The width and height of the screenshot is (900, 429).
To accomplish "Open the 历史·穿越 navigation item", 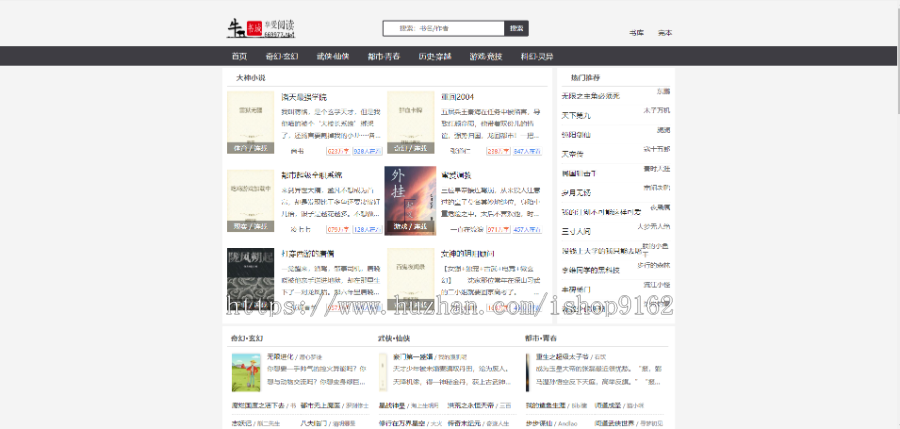I will 436,56.
